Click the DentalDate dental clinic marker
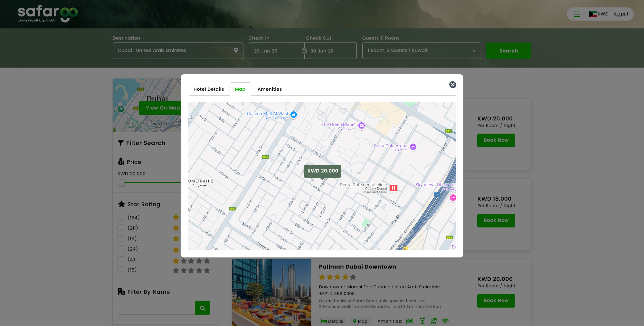The height and width of the screenshot is (326, 644). (393, 188)
